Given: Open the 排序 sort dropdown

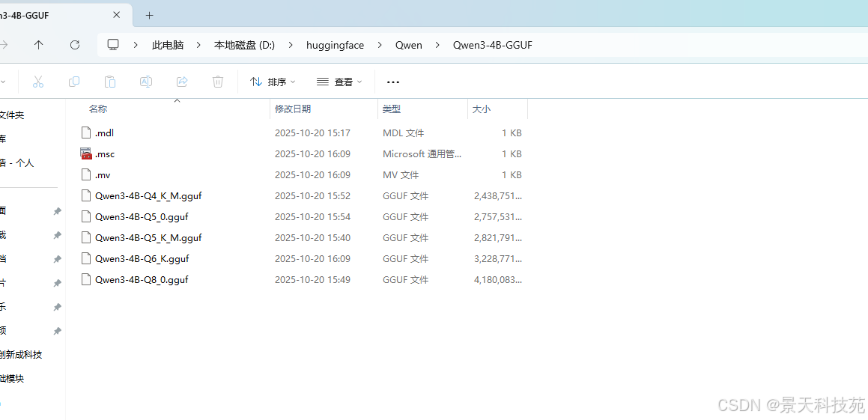Looking at the screenshot, I should (x=273, y=82).
